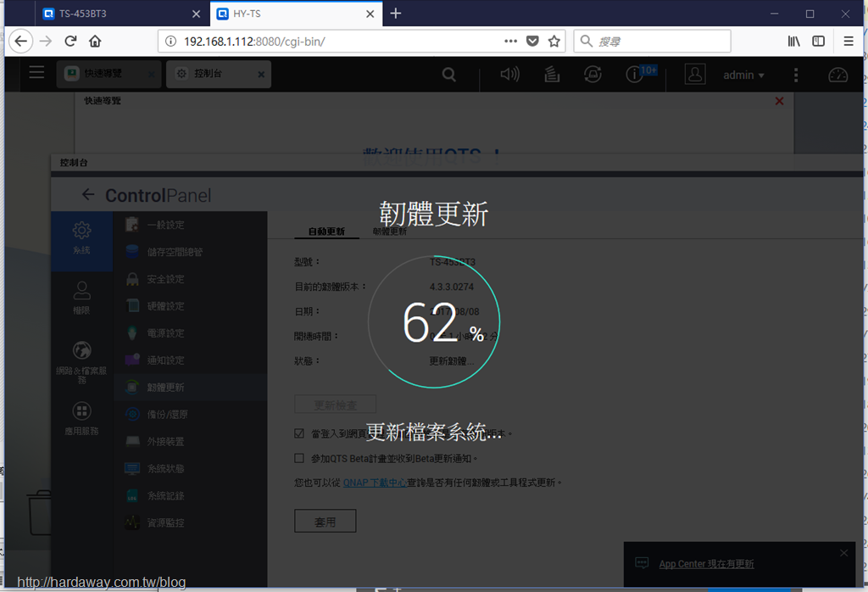Screen dimensions: 868x592
Task: Open the Firefox hamburger menu
Action: tap(848, 41)
